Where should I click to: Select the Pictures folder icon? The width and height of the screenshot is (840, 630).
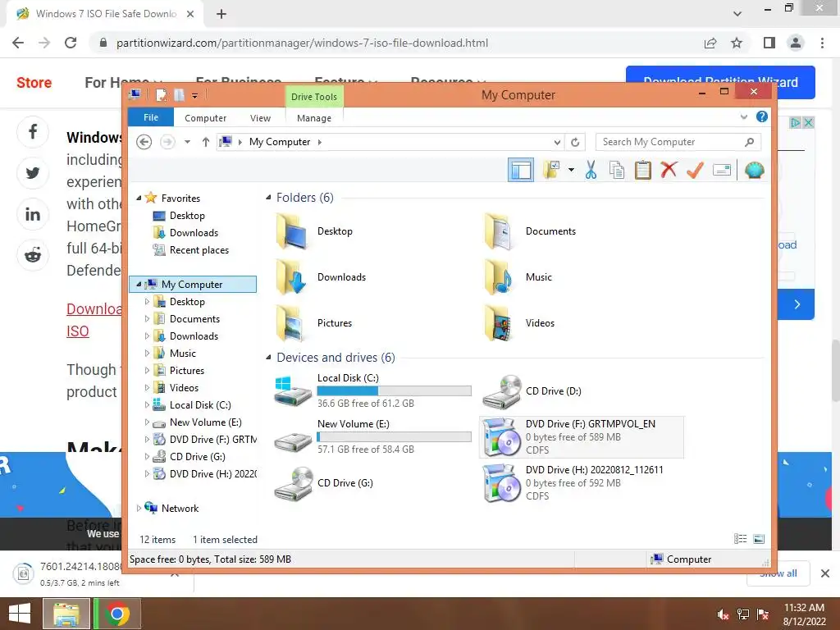pyautogui.click(x=291, y=323)
